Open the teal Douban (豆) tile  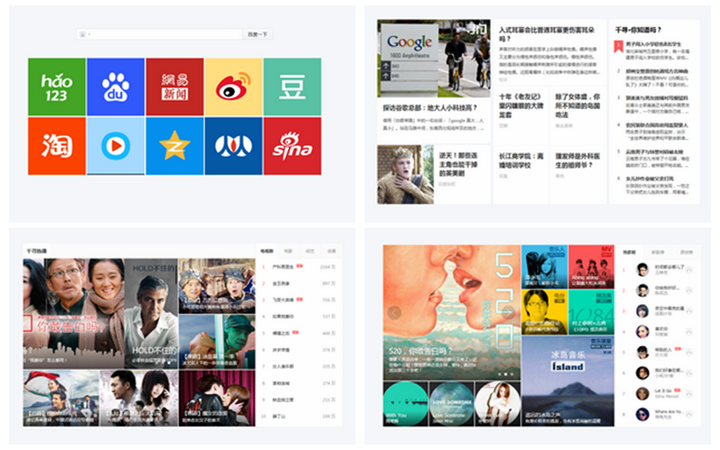(292, 87)
